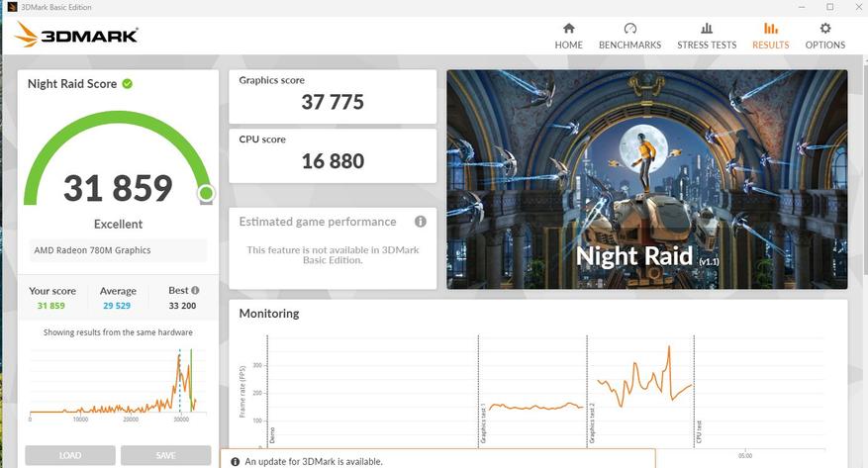The height and width of the screenshot is (468, 868).
Task: Click the Average score value 29 529
Action: click(117, 306)
